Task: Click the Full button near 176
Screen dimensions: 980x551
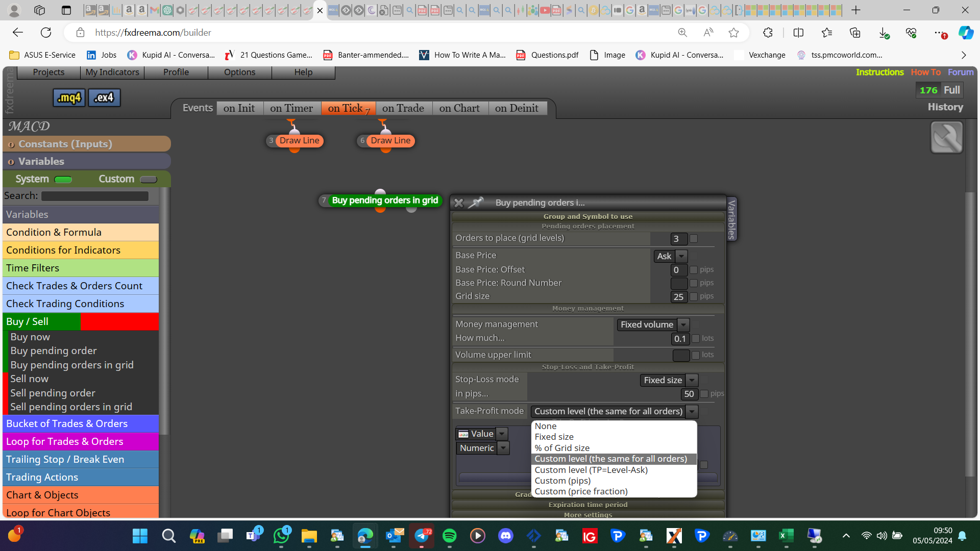Action: click(x=952, y=90)
